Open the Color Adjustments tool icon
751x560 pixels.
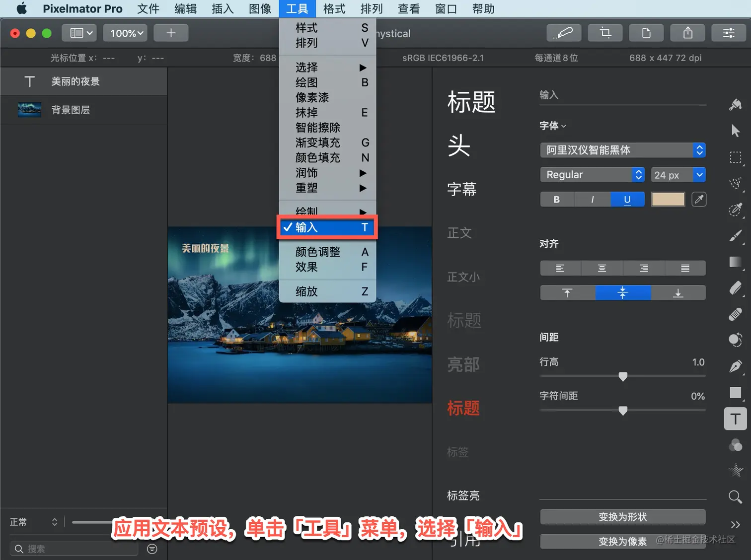(x=736, y=445)
